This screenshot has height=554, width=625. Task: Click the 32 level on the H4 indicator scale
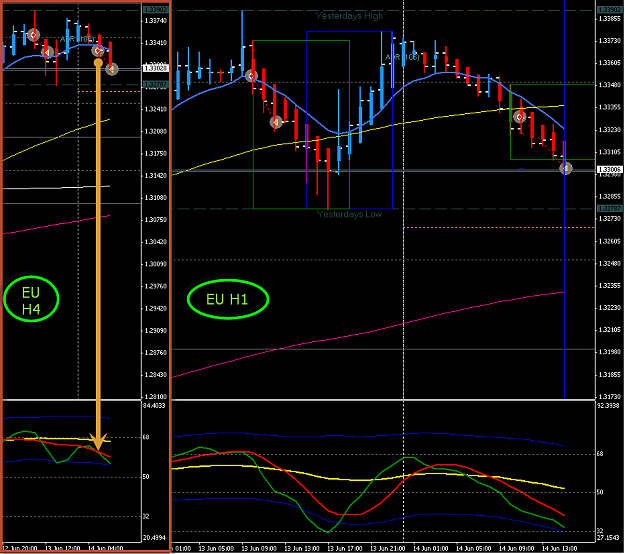point(146,517)
